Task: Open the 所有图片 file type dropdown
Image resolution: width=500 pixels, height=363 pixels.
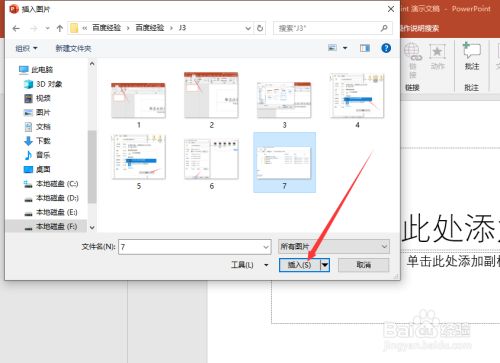Action: pos(334,247)
